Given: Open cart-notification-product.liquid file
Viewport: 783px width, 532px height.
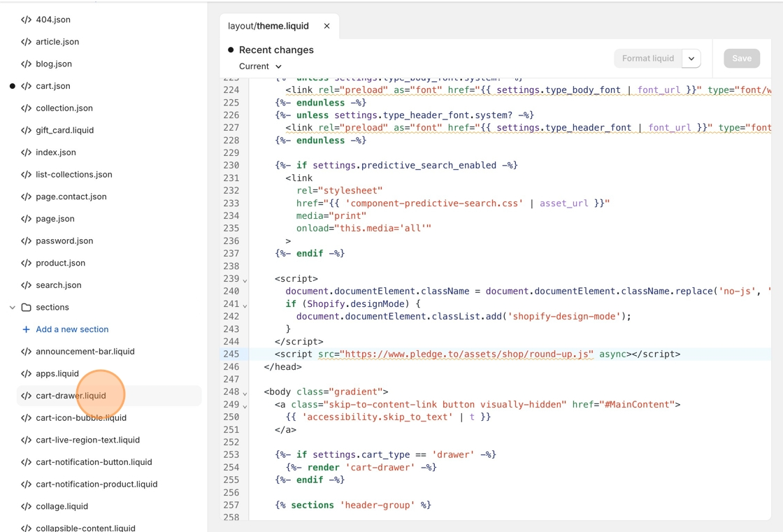Looking at the screenshot, I should (97, 484).
